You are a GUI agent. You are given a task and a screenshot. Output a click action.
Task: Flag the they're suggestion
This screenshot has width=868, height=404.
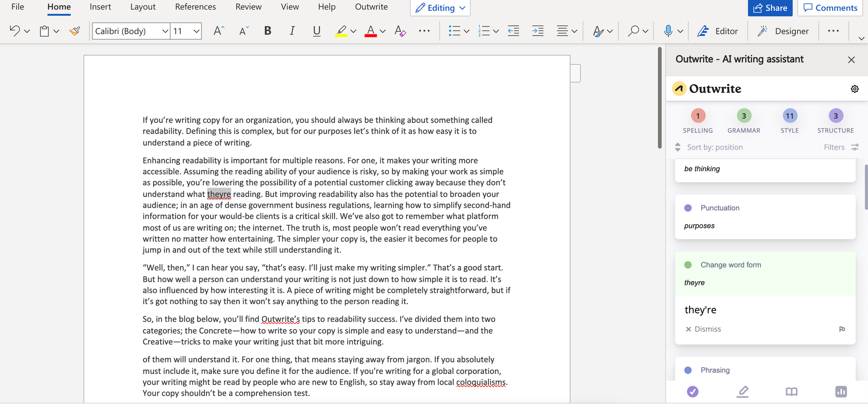tap(842, 329)
